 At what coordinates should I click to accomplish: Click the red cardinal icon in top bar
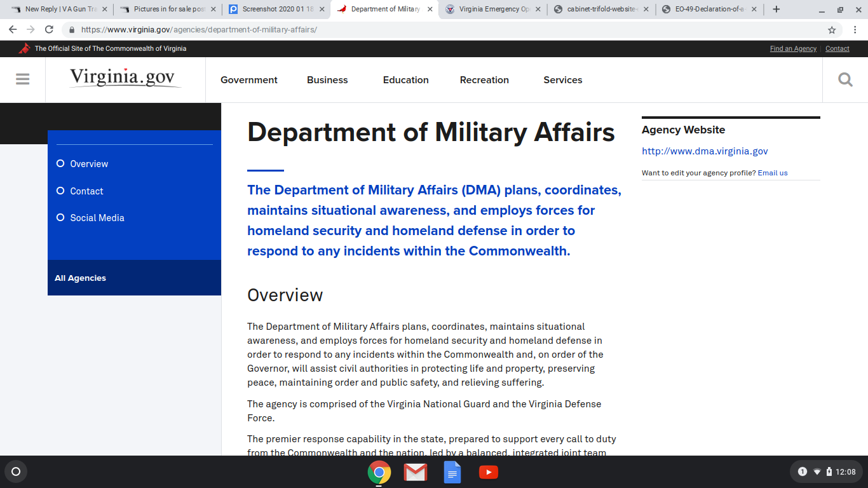click(24, 48)
